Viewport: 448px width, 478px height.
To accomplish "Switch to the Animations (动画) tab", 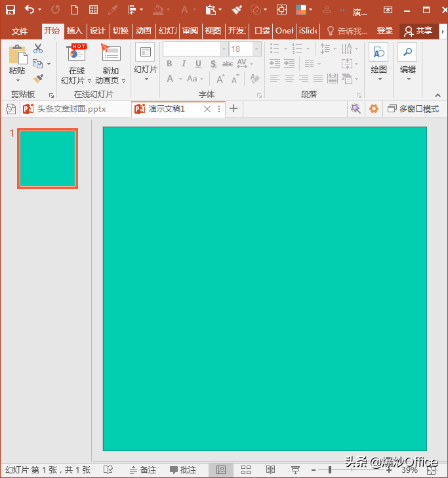I will pos(144,31).
